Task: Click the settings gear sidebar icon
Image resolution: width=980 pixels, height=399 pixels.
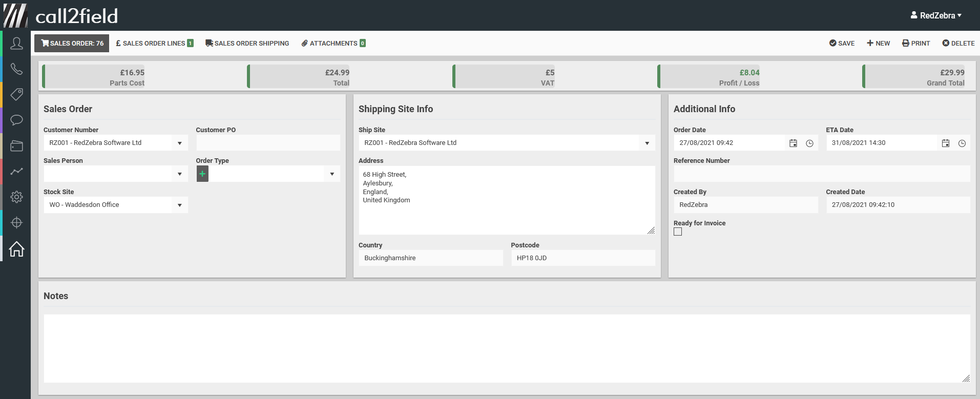Action: [16, 197]
